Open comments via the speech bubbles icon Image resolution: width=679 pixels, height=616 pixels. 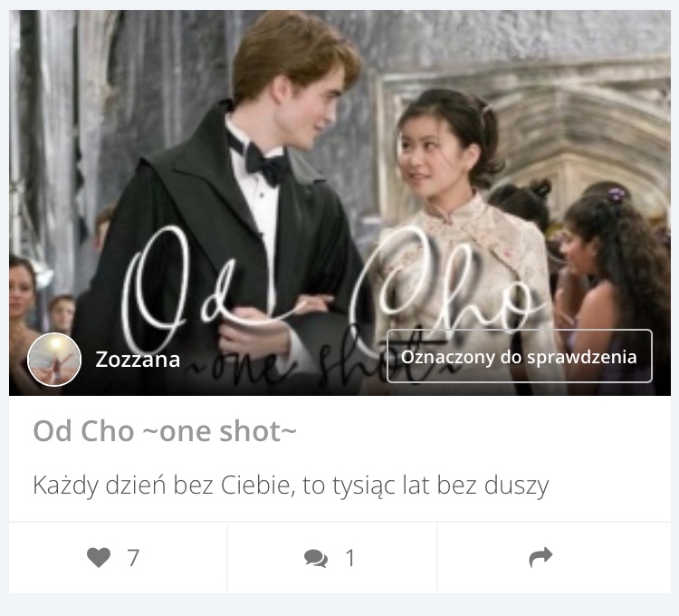click(x=316, y=558)
